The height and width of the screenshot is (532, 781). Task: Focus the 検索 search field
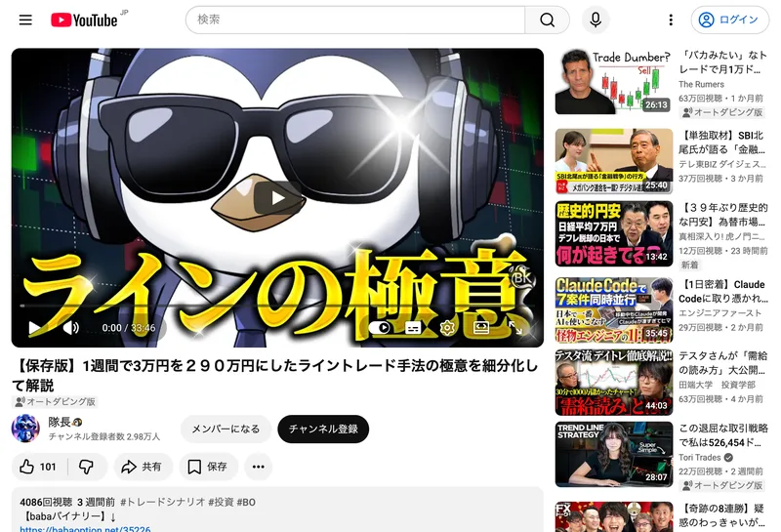[x=355, y=20]
